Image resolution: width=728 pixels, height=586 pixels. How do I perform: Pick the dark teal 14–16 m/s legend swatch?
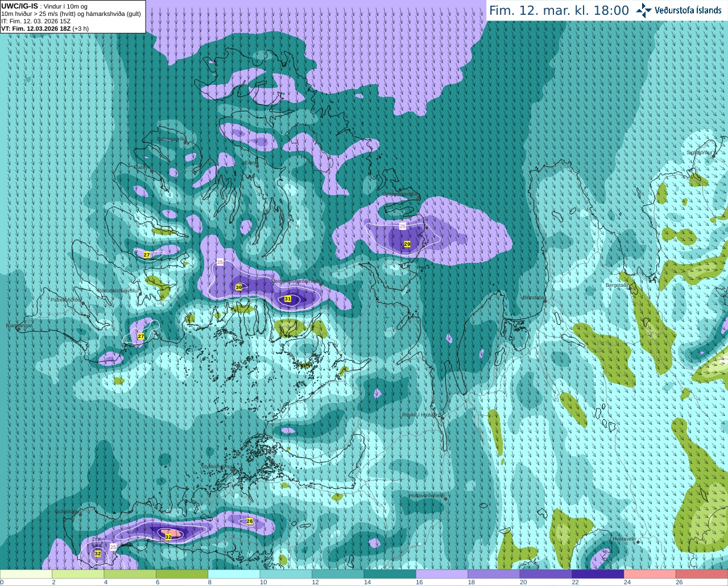[390, 574]
